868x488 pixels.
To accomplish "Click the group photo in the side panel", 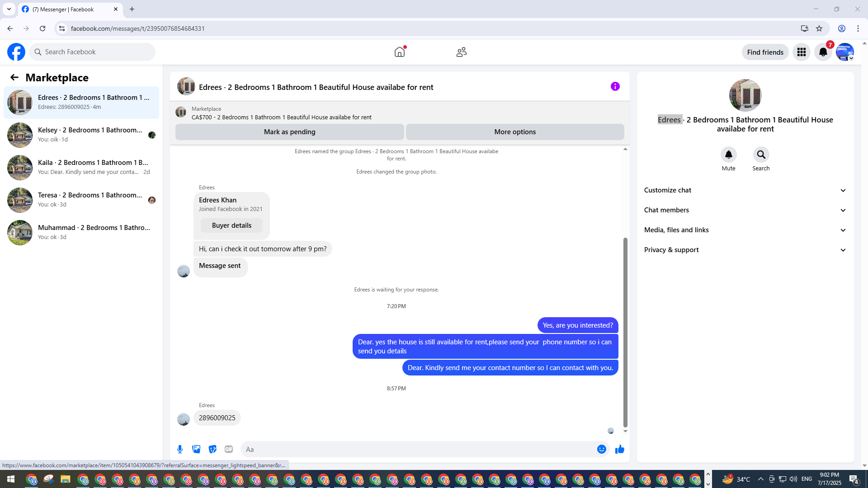I will 745,95.
